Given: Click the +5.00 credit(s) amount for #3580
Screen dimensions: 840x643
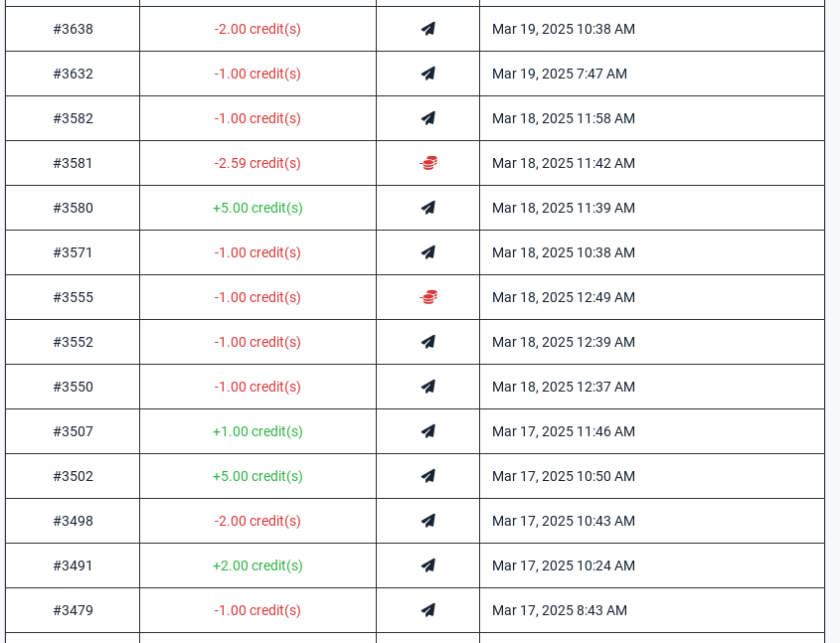Looking at the screenshot, I should [257, 208].
